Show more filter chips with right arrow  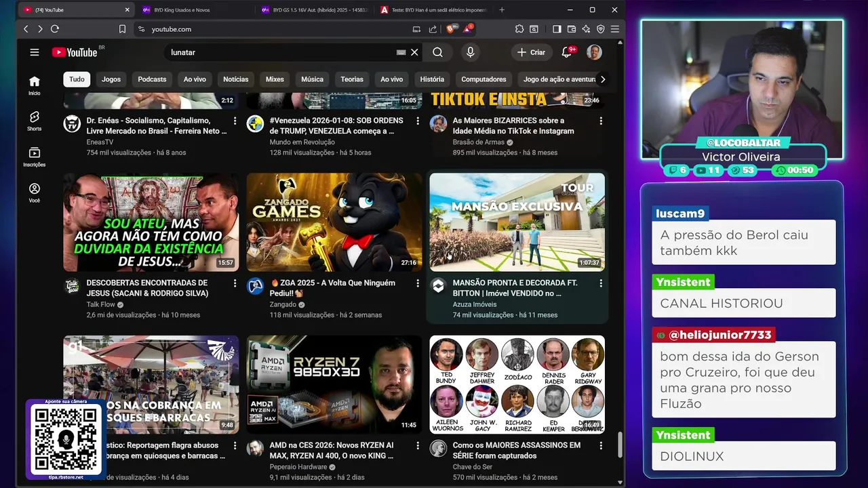(602, 79)
